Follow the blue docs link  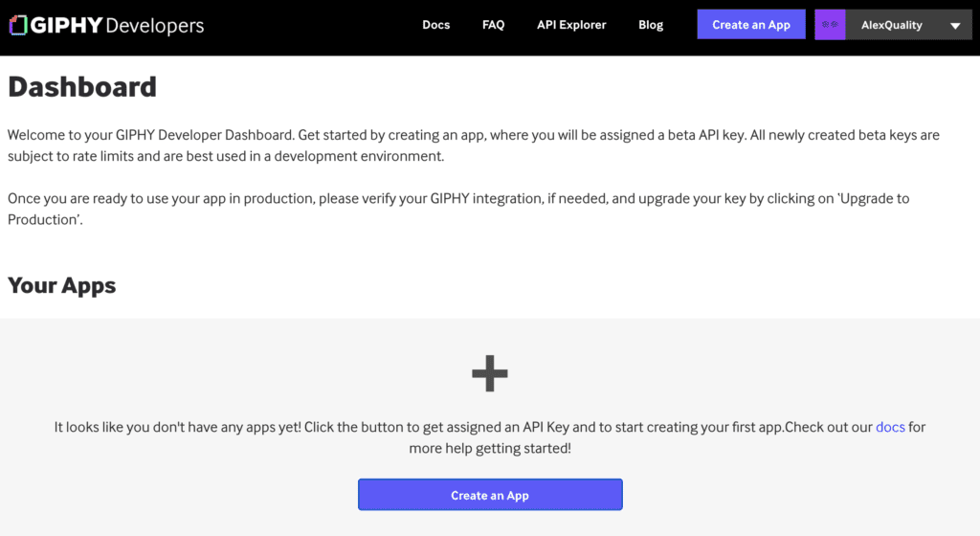coord(890,427)
